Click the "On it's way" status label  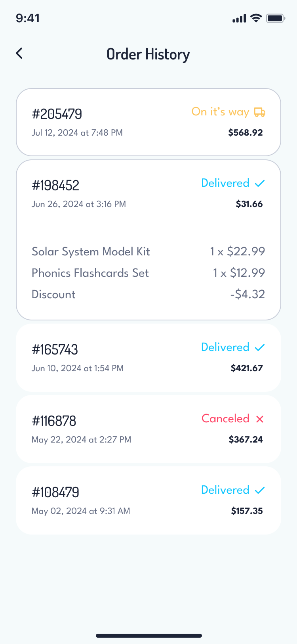coord(220,112)
